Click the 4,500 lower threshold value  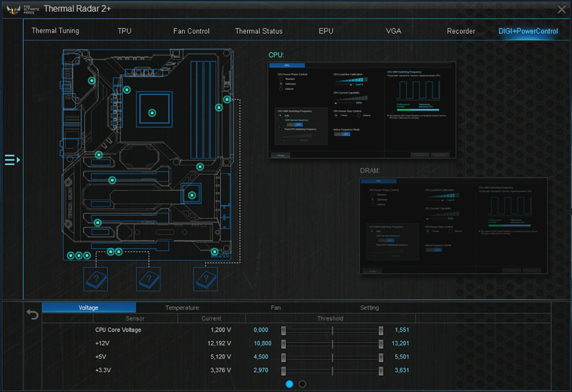coord(261,357)
